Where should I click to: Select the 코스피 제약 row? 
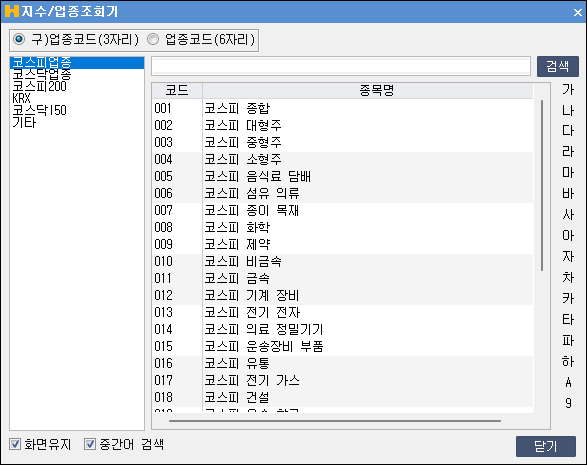[x=343, y=244]
